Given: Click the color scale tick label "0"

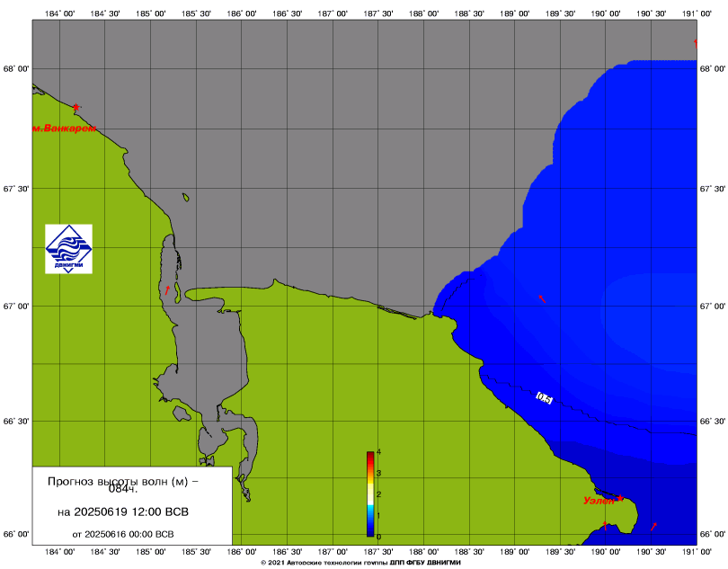Looking at the screenshot, I should point(379,537).
